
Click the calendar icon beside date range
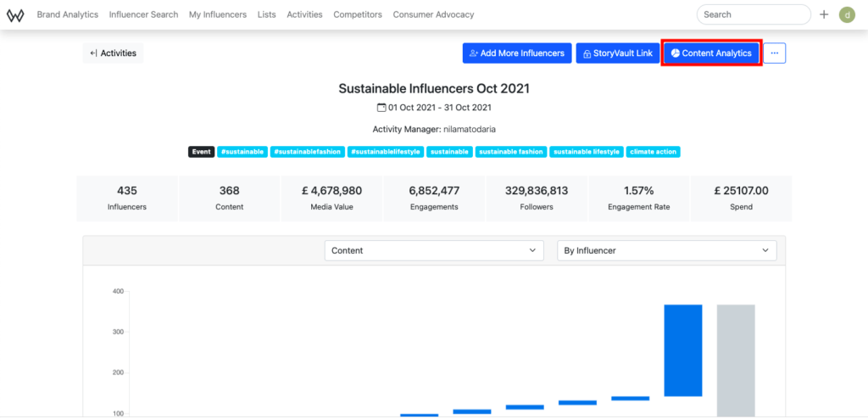coord(381,108)
